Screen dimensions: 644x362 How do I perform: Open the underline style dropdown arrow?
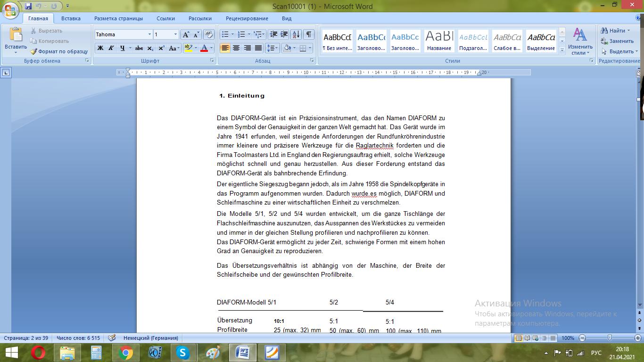click(130, 48)
